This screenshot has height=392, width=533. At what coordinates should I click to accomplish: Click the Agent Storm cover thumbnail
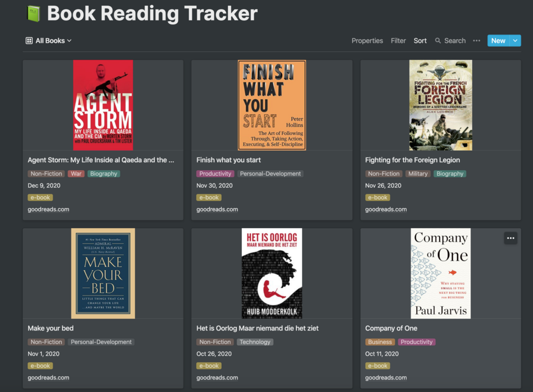[103, 105]
